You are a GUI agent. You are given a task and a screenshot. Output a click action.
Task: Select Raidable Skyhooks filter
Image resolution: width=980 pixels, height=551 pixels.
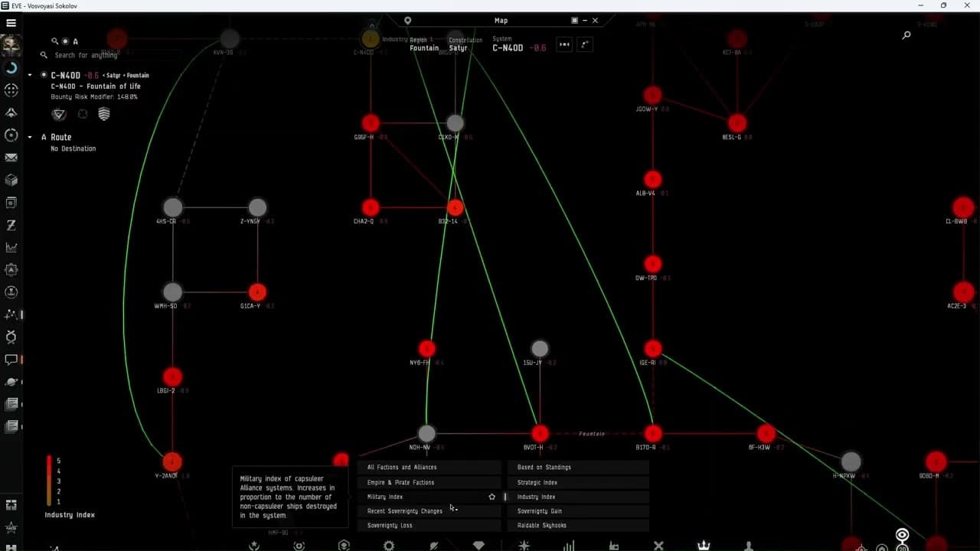tap(578, 526)
